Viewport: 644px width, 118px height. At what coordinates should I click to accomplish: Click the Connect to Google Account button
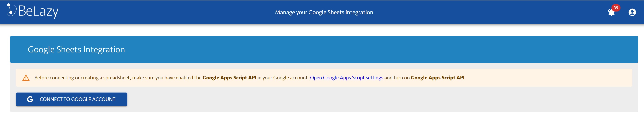tap(72, 99)
